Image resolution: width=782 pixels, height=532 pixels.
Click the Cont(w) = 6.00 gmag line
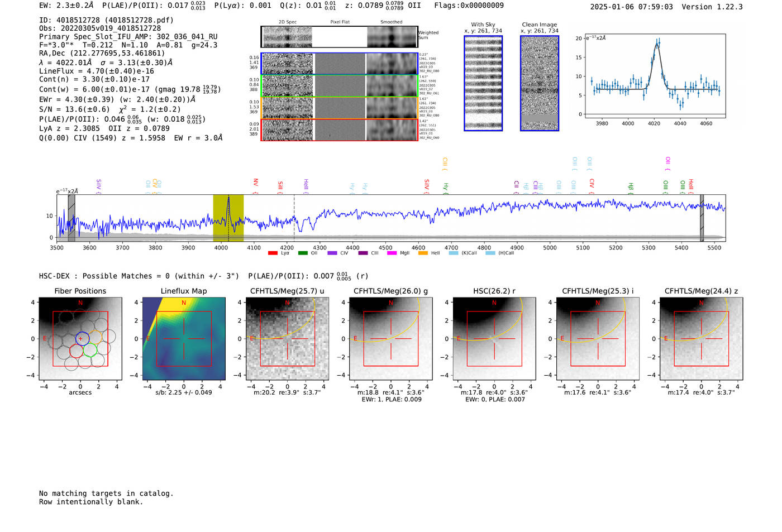[x=130, y=89]
